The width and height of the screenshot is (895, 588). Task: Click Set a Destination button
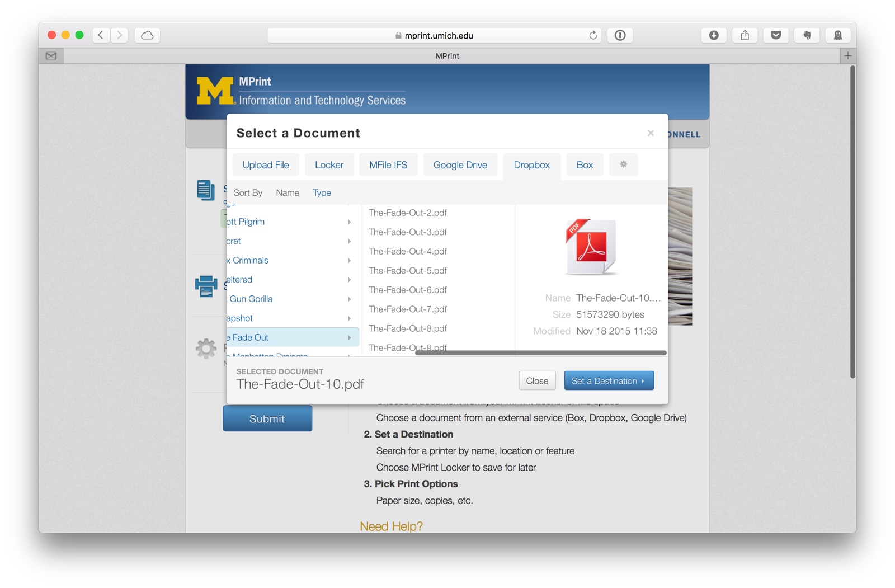(609, 380)
